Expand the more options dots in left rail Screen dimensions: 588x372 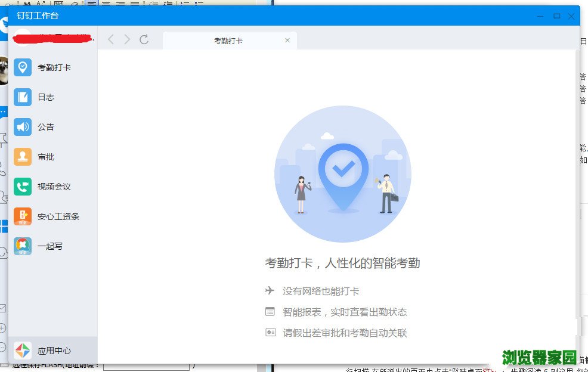[4, 112]
